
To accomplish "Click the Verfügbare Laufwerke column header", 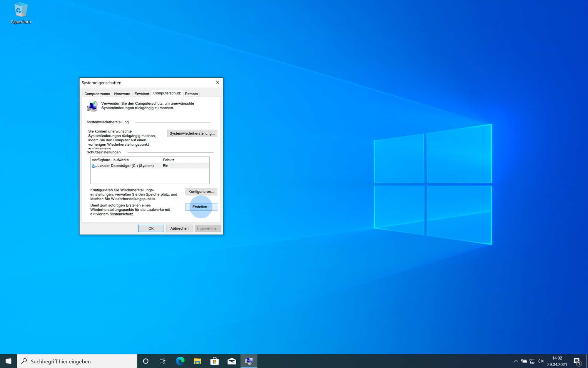I will click(x=126, y=160).
